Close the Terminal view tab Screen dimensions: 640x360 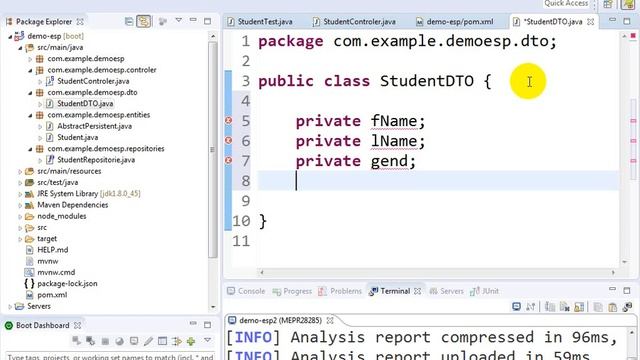(417, 291)
